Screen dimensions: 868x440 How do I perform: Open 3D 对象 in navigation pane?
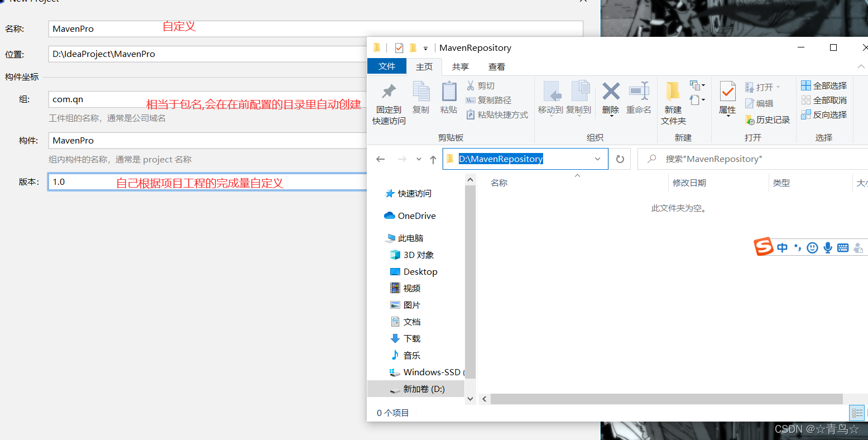tap(412, 255)
